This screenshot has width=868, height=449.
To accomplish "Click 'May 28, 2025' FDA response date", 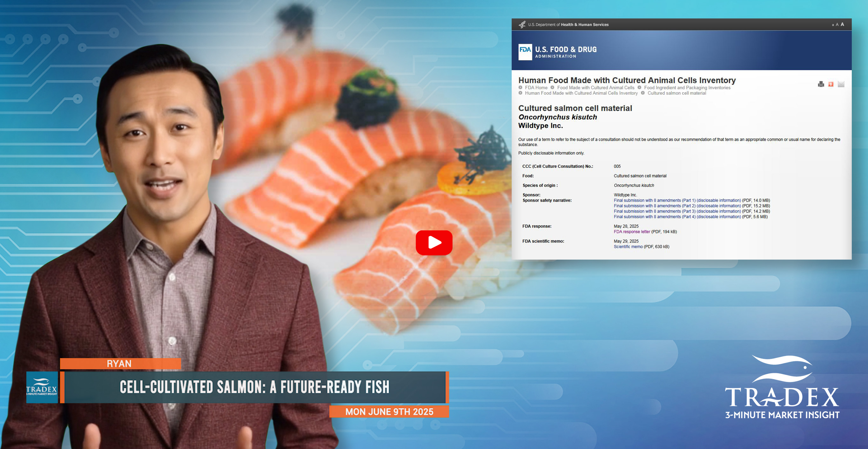I will tap(626, 226).
